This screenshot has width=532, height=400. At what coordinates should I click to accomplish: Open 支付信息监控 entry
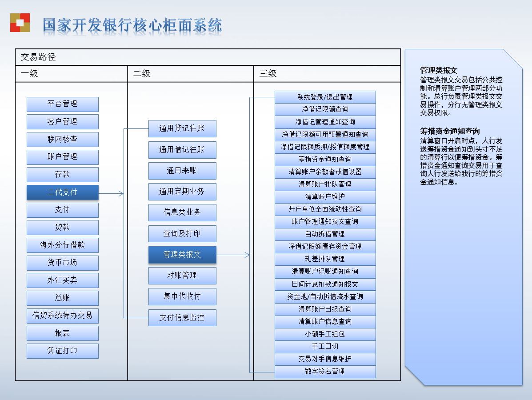click(182, 318)
